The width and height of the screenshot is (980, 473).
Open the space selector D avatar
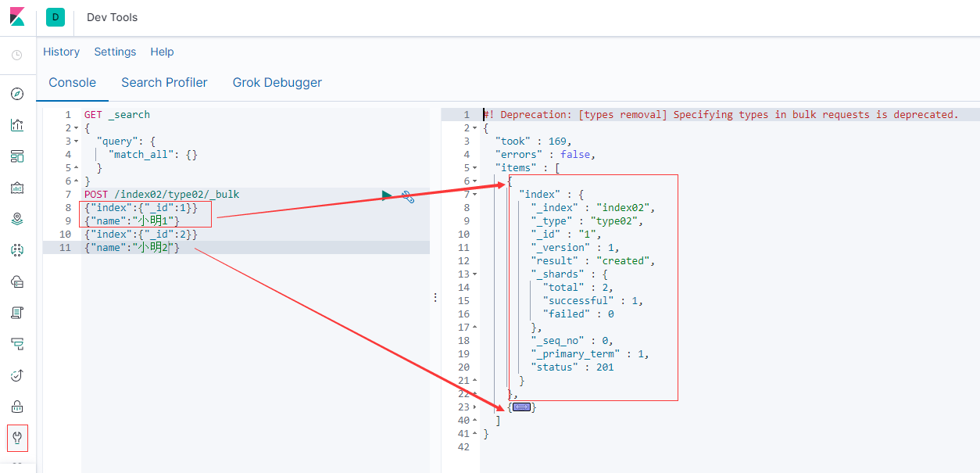click(x=55, y=17)
